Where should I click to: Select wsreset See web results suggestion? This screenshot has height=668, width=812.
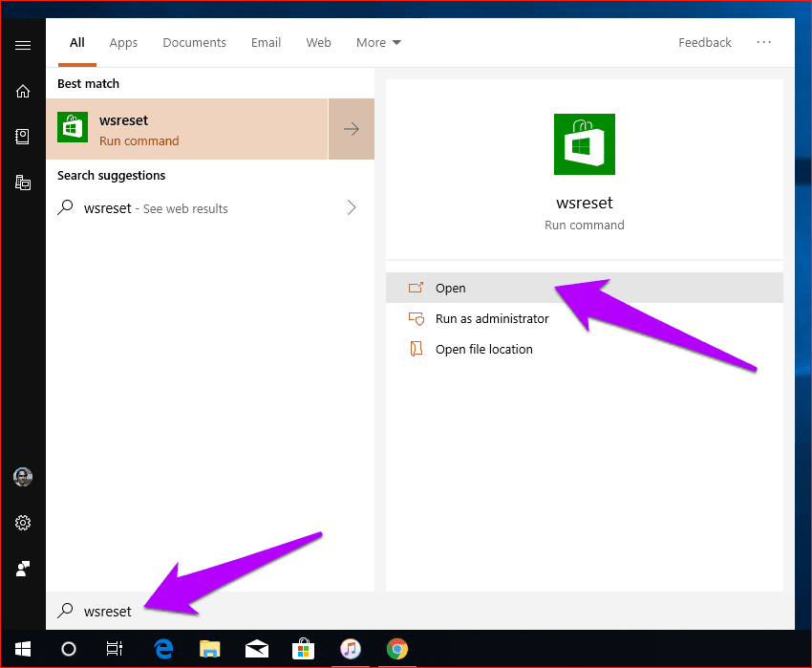point(210,207)
